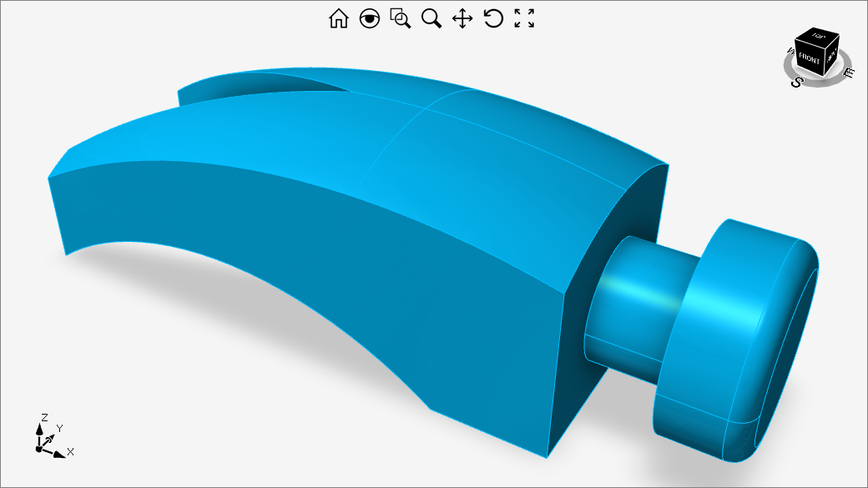Toggle full screen with the corner-arrows icon
Screen dimensions: 868x488
(524, 18)
